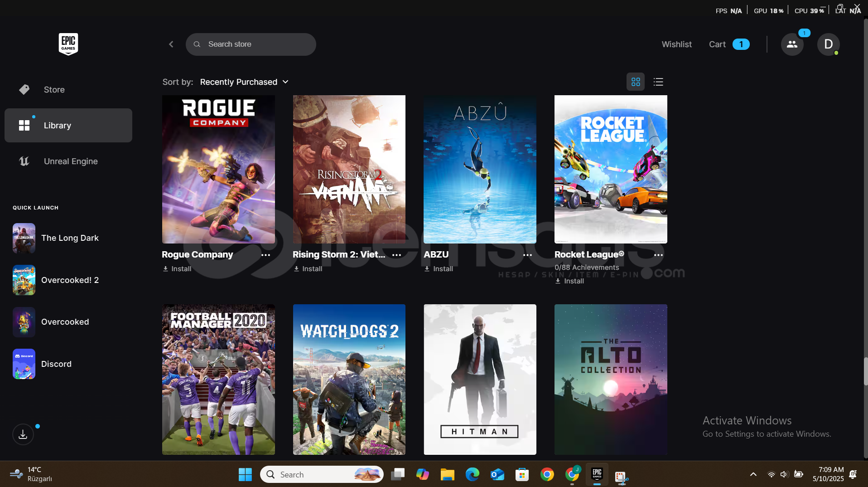Click the taskbar Search box

click(322, 475)
